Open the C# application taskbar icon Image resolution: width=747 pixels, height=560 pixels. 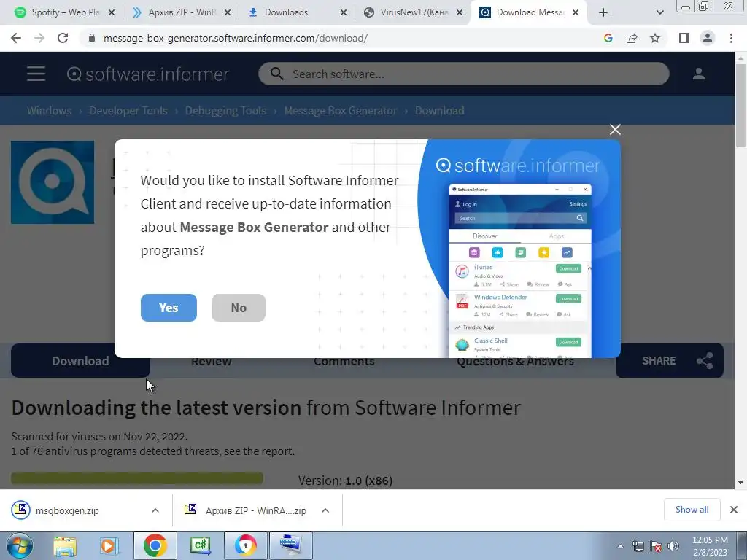[201, 545]
